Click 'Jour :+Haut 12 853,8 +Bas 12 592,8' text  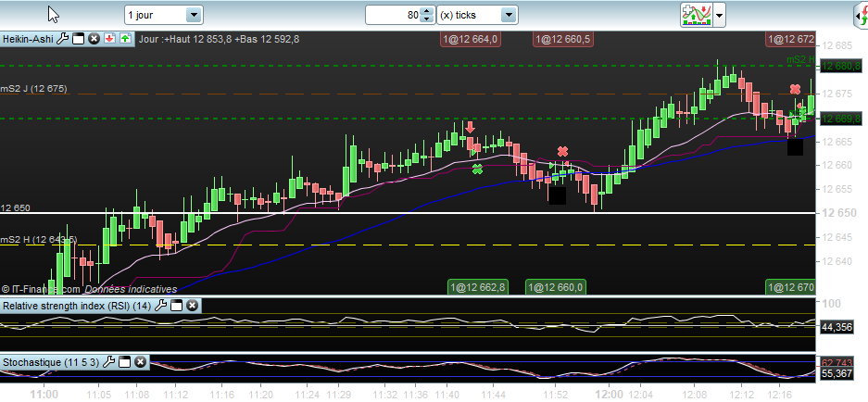[x=220, y=39]
